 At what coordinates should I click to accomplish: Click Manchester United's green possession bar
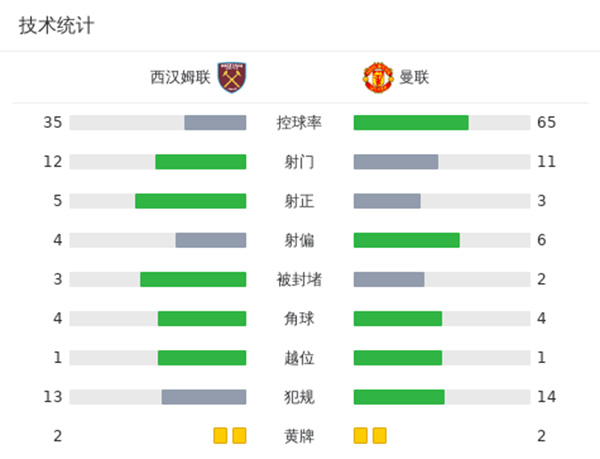411,123
